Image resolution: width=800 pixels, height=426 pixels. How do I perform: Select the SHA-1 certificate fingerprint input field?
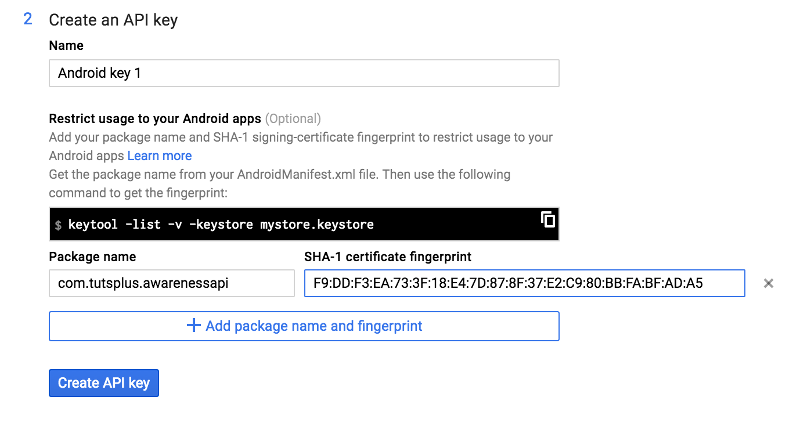pos(524,283)
